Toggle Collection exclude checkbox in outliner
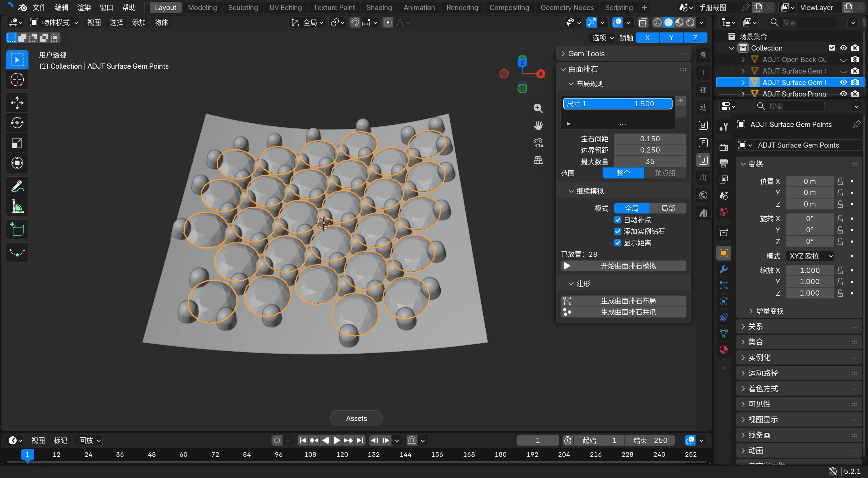 coord(832,48)
